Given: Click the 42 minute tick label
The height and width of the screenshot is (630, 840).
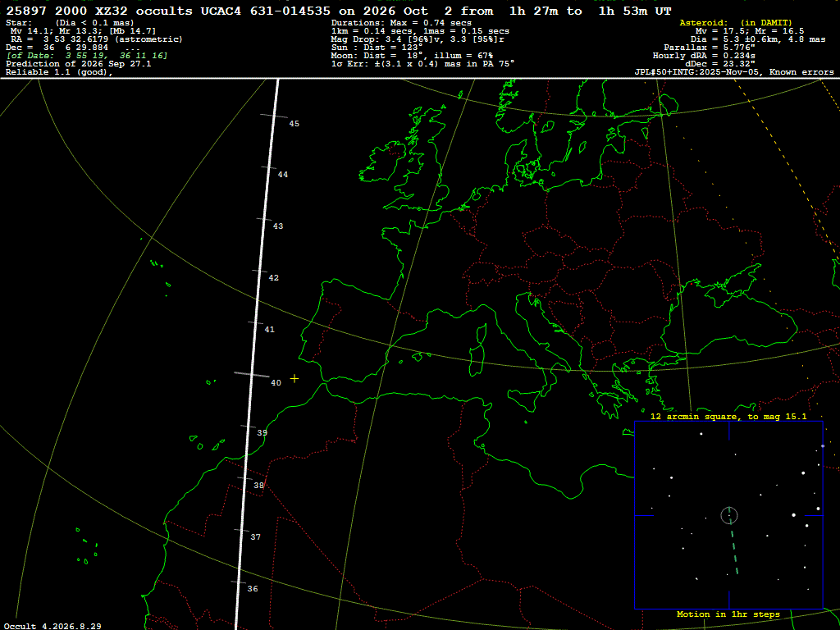Looking at the screenshot, I should click(x=274, y=277).
